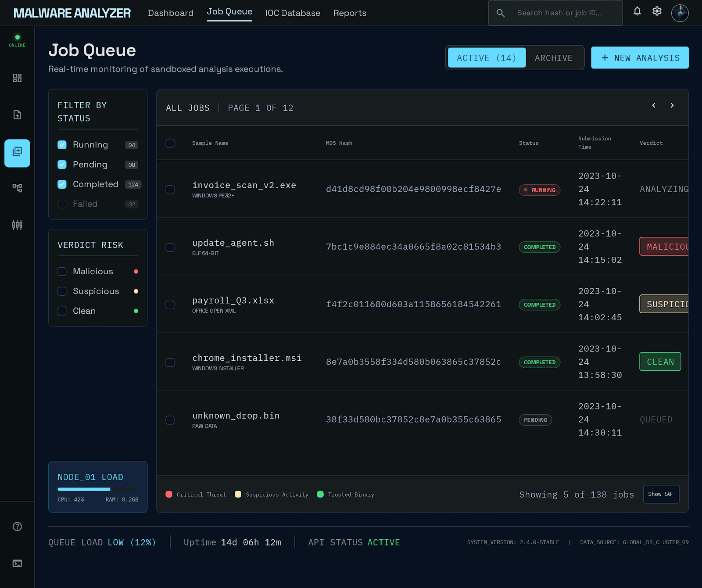Screen dimensions: 702x588
Task: Uncheck the Running status filter
Action: pos(62,145)
